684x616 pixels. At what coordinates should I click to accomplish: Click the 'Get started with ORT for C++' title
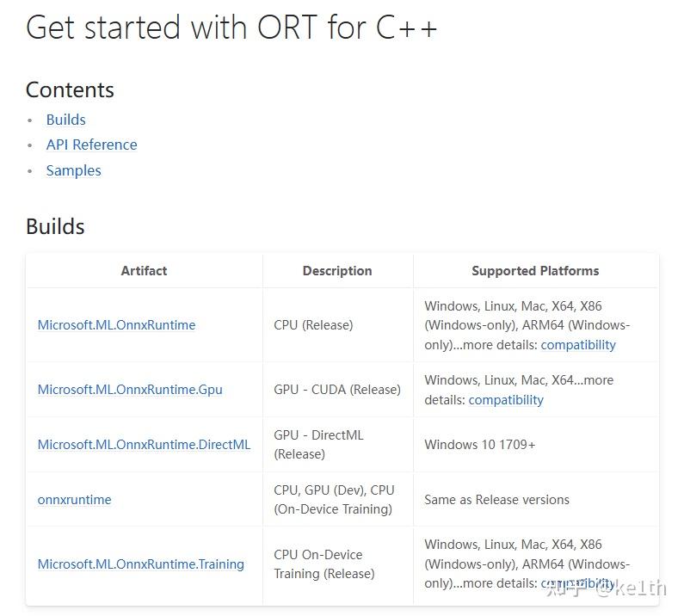click(x=231, y=28)
